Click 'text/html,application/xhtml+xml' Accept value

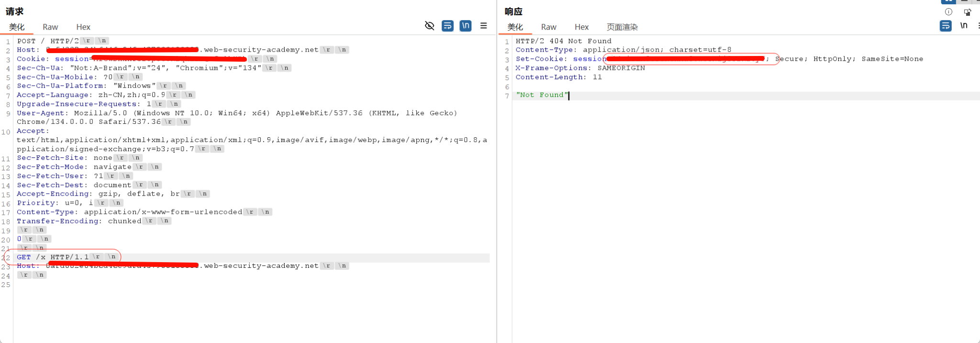pyautogui.click(x=91, y=140)
